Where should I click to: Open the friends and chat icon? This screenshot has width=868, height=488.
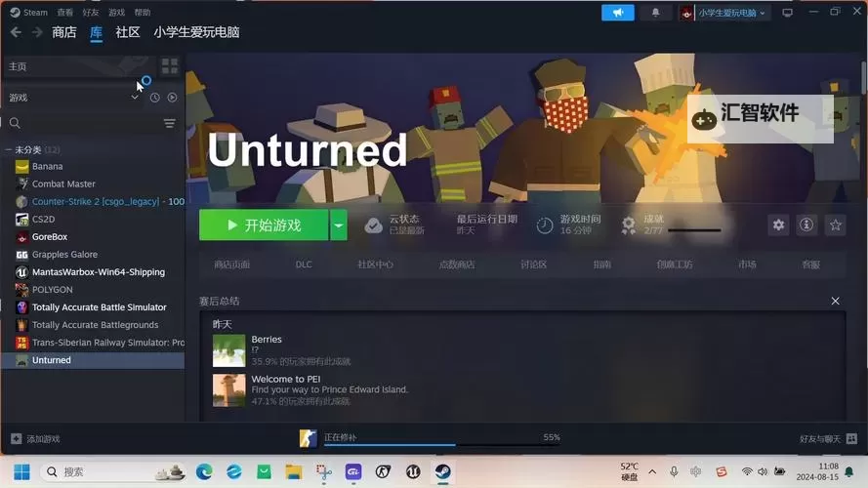click(852, 439)
